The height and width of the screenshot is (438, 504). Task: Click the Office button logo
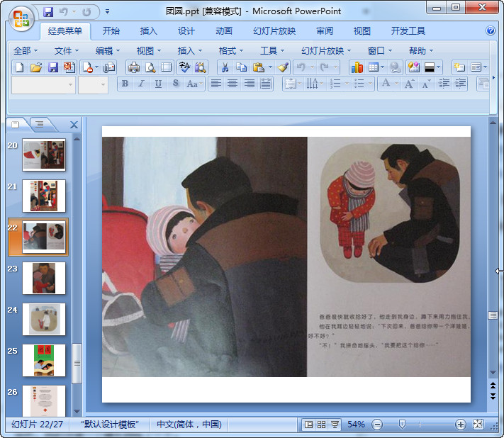21,18
